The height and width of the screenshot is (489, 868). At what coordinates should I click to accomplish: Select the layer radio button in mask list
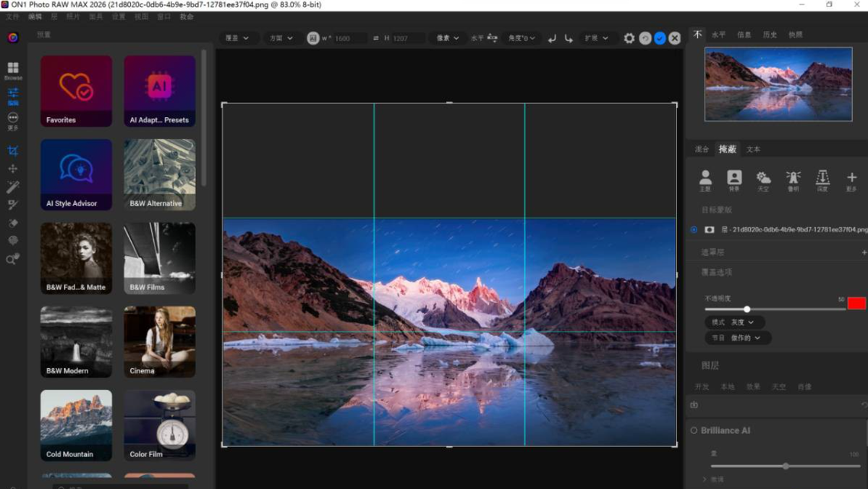click(694, 229)
